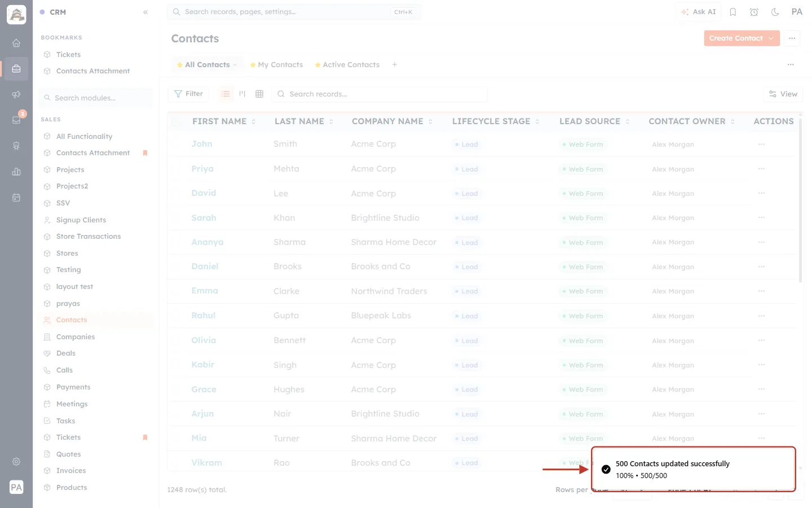Open Deals in the Sales menu
Viewport: 812px width, 508px height.
[66, 353]
